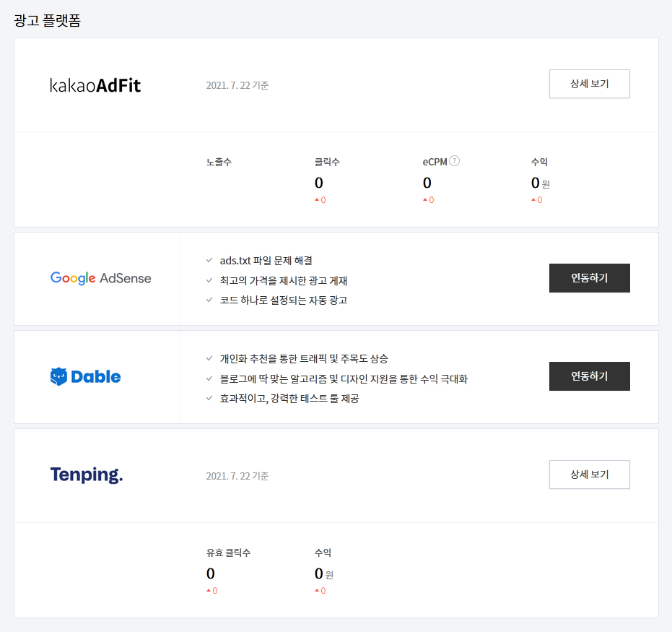Click the red change indicator under 유효 클릭수
This screenshot has height=632, width=672.
[x=211, y=590]
